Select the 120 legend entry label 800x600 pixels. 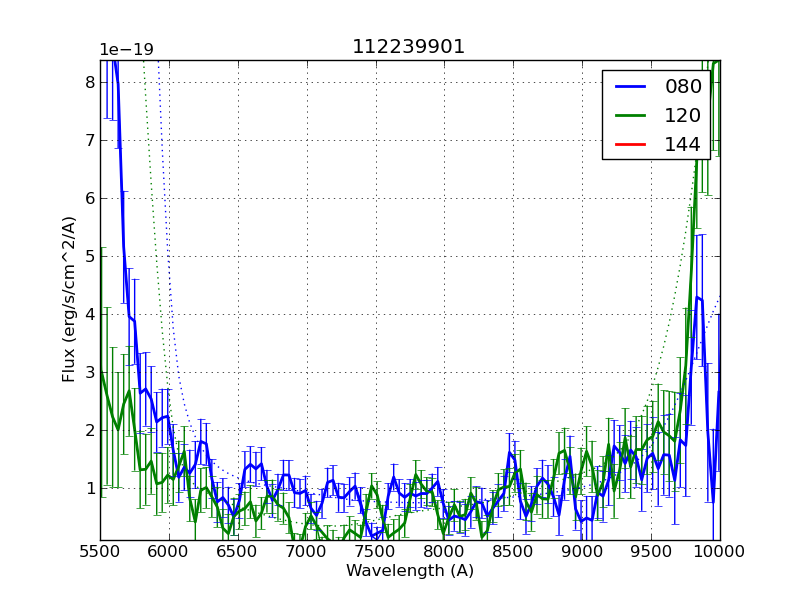(682, 116)
